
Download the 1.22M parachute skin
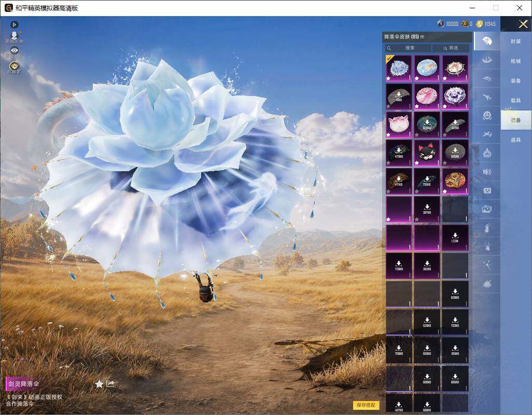coord(455,237)
